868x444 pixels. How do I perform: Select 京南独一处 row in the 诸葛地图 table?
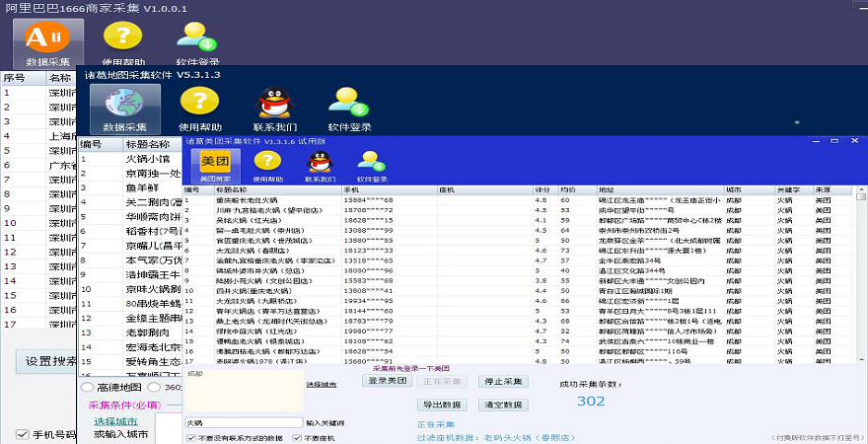tap(130, 174)
